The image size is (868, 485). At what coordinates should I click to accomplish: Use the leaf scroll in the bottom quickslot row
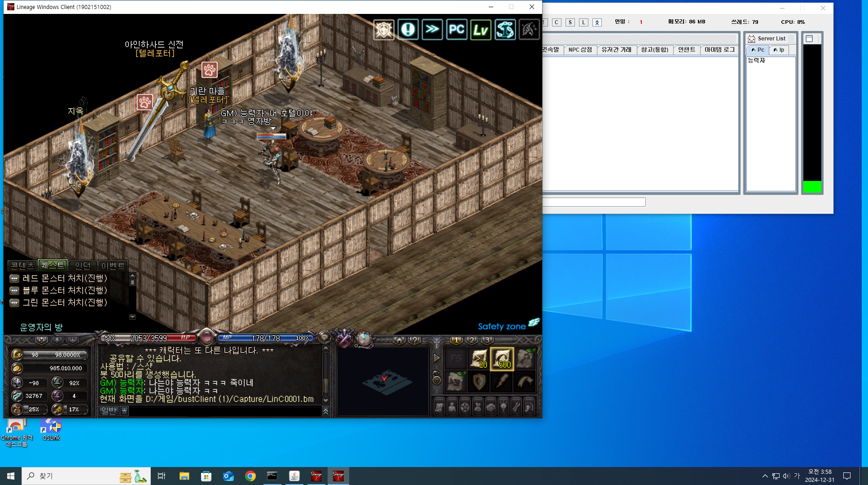pyautogui.click(x=456, y=382)
